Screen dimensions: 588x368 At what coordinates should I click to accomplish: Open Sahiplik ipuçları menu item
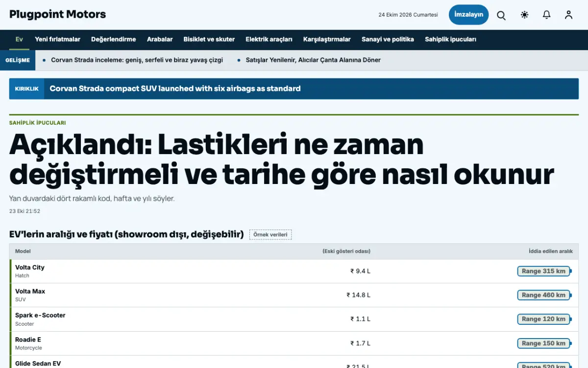coord(450,39)
